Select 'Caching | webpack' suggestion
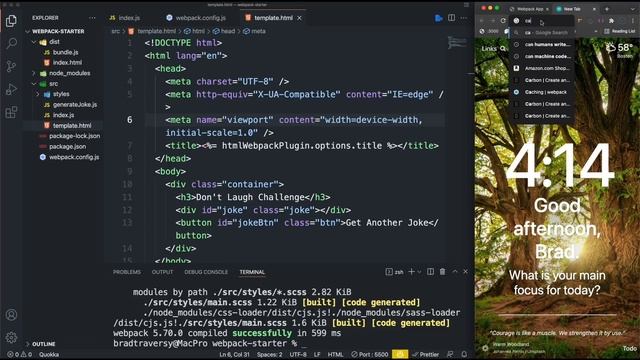Image resolution: width=640 pixels, height=360 pixels. pos(542,92)
